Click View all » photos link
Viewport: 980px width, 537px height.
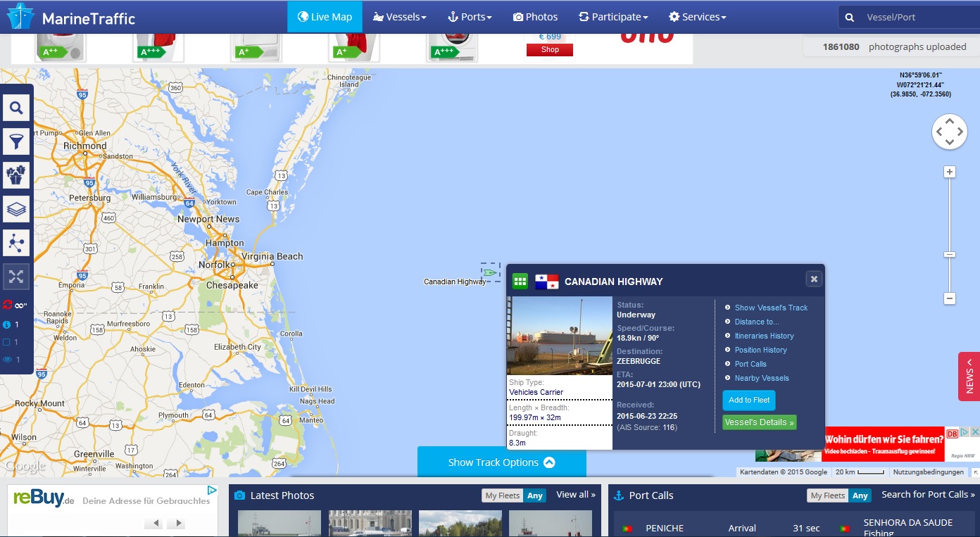[x=576, y=495]
